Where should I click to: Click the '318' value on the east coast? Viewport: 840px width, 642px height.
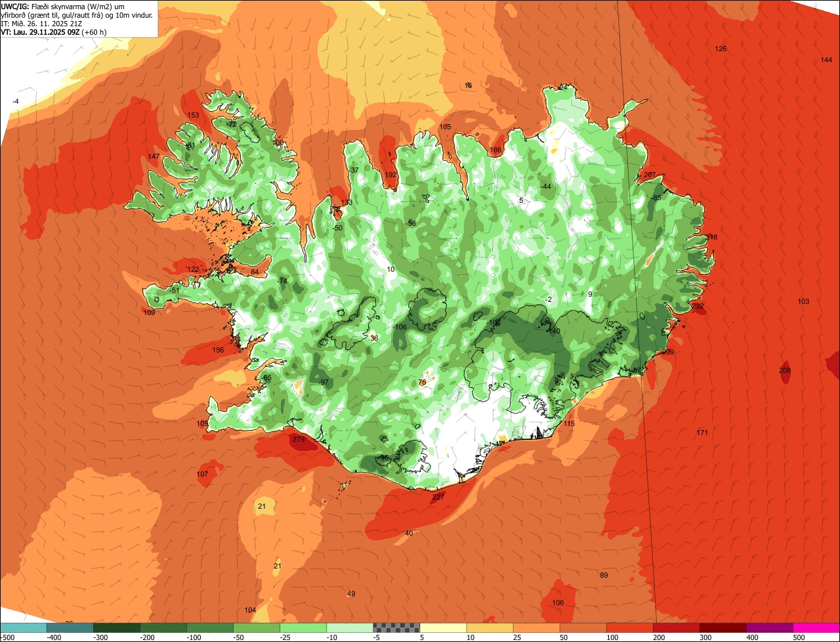coord(711,238)
